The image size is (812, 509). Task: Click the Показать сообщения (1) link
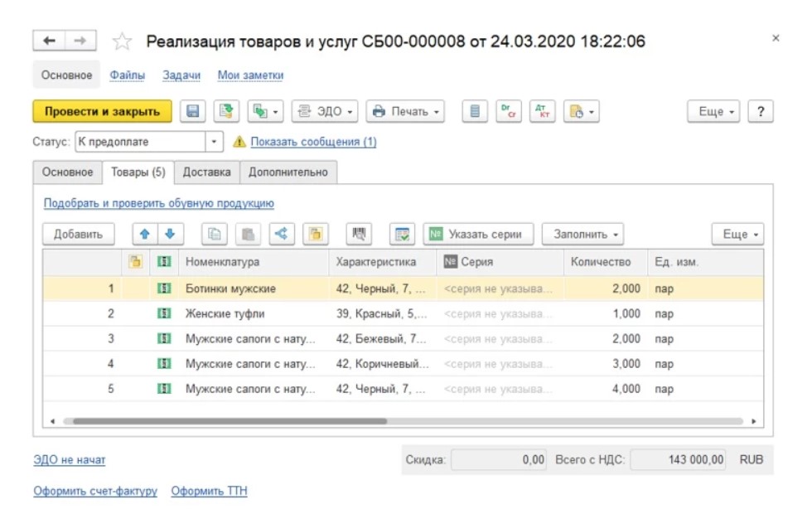coord(313,142)
